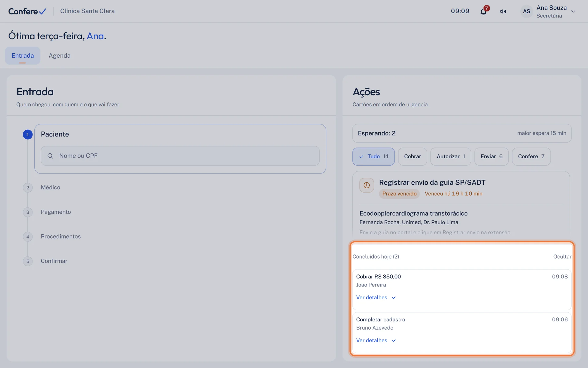This screenshot has height=368, width=588.
Task: Click the overdue alert icon on SP/SADT card
Action: [367, 185]
